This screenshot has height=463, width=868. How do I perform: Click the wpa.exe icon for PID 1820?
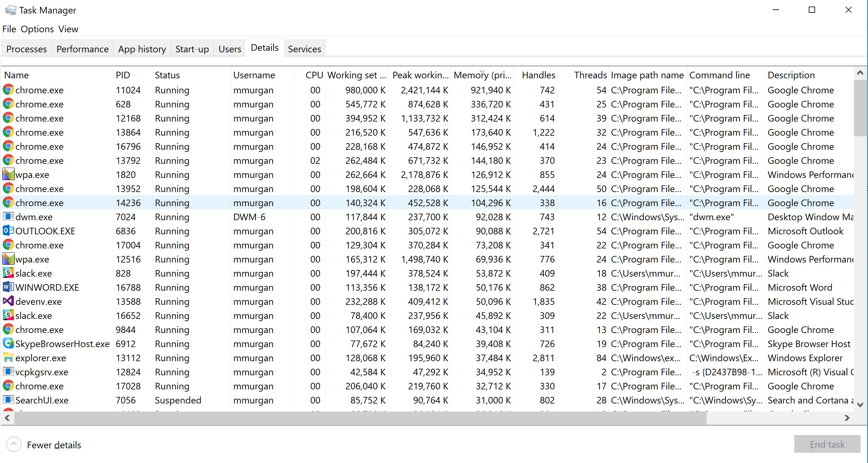[8, 174]
